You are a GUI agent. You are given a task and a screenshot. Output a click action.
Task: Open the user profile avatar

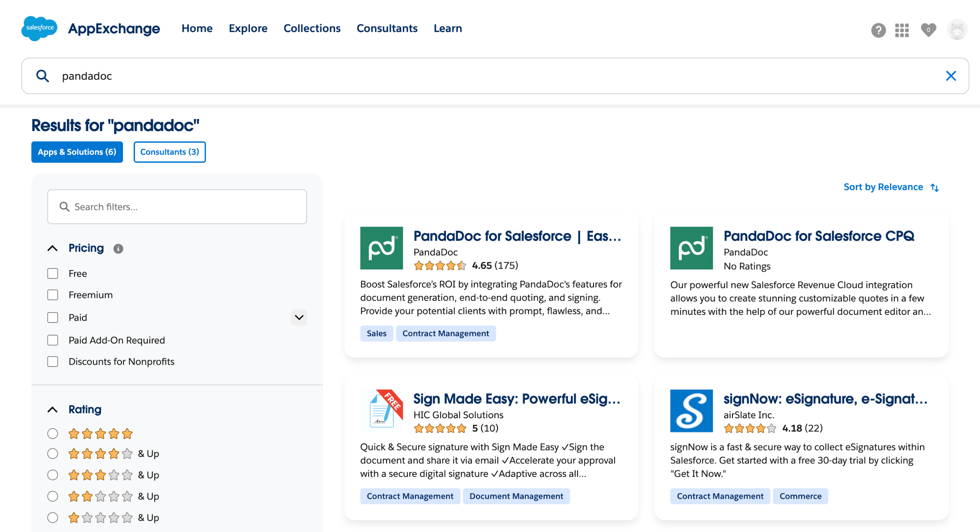(x=957, y=30)
